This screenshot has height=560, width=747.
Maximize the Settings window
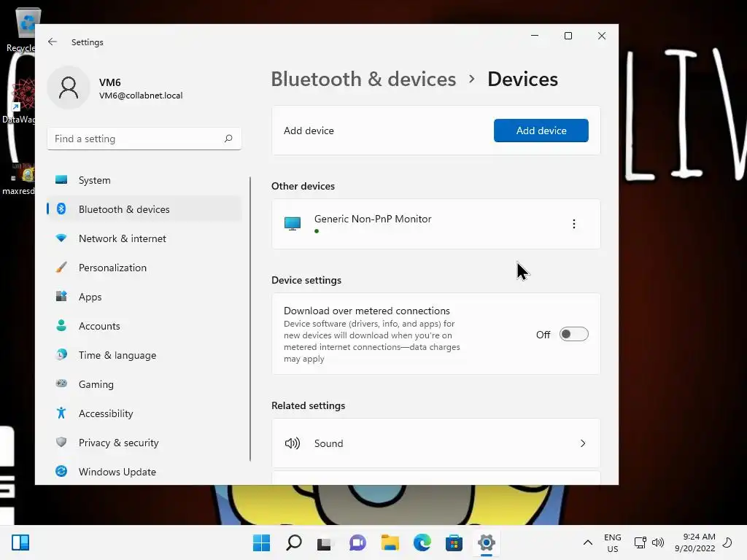pyautogui.click(x=568, y=36)
